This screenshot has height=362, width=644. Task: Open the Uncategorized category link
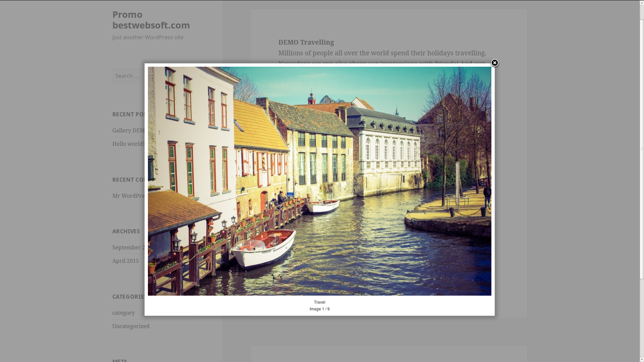131,326
